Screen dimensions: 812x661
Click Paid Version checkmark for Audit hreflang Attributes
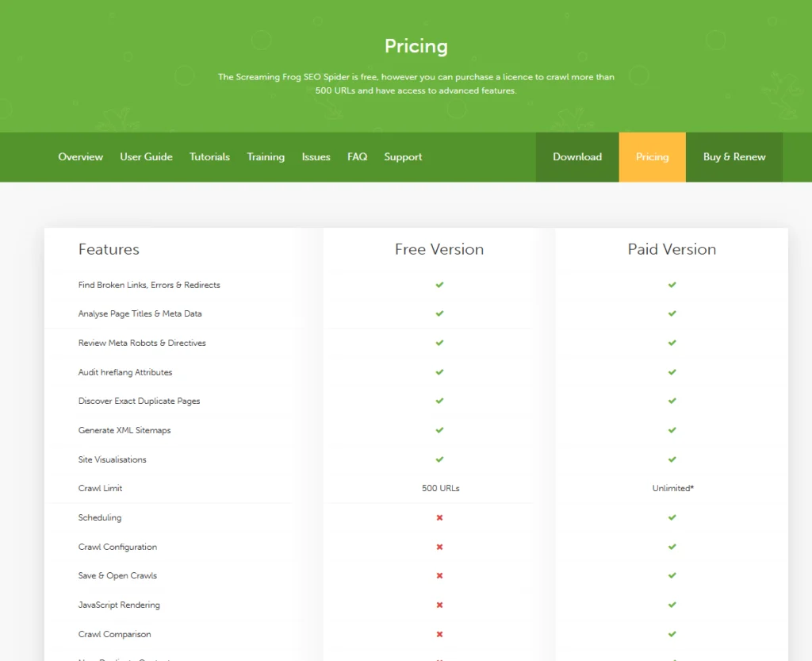(672, 372)
